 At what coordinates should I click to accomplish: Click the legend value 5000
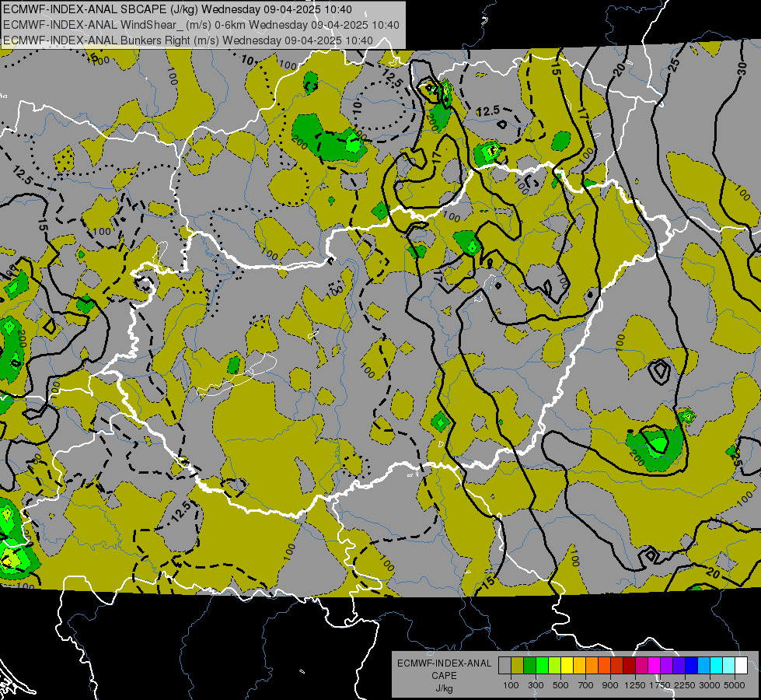tap(735, 685)
